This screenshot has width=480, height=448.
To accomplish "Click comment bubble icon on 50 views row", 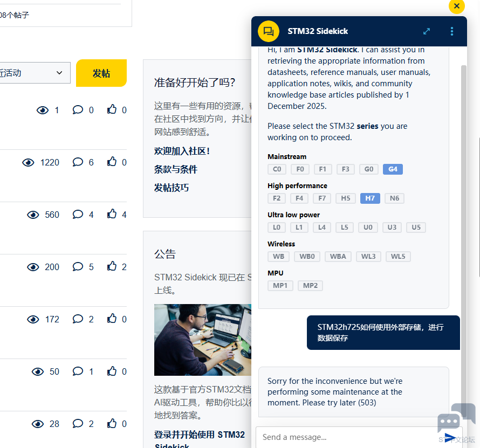I will coord(78,371).
